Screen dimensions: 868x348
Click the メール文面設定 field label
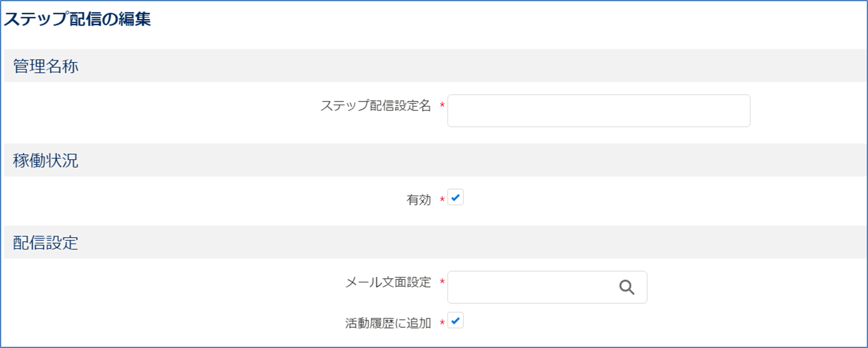click(388, 283)
